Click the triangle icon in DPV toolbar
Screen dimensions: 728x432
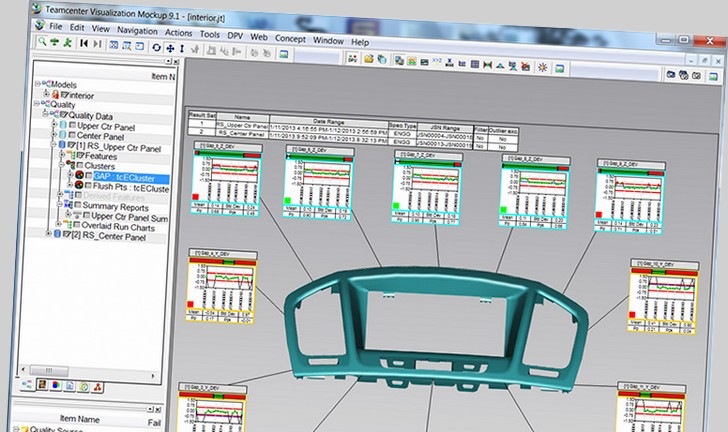pyautogui.click(x=500, y=65)
